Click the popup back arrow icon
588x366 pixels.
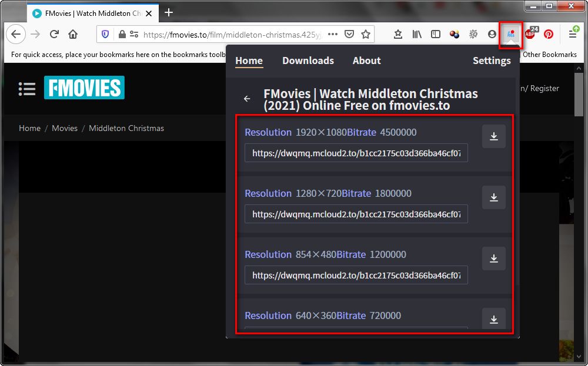(x=247, y=99)
